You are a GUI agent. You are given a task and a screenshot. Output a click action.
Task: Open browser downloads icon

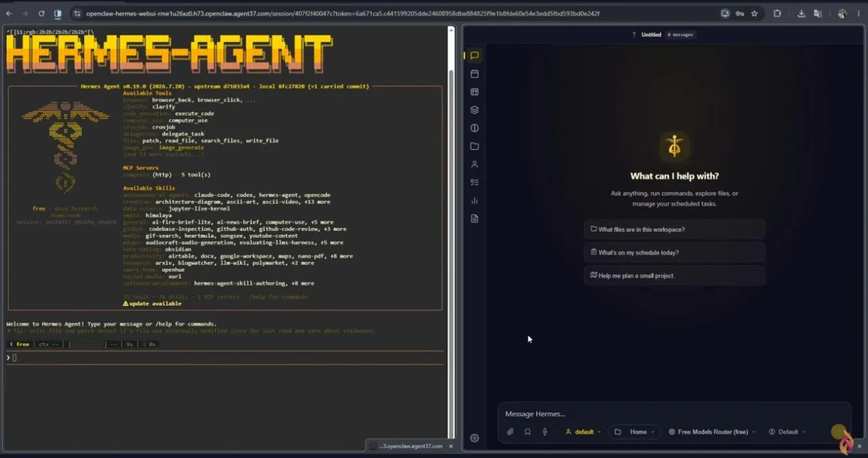click(x=801, y=14)
